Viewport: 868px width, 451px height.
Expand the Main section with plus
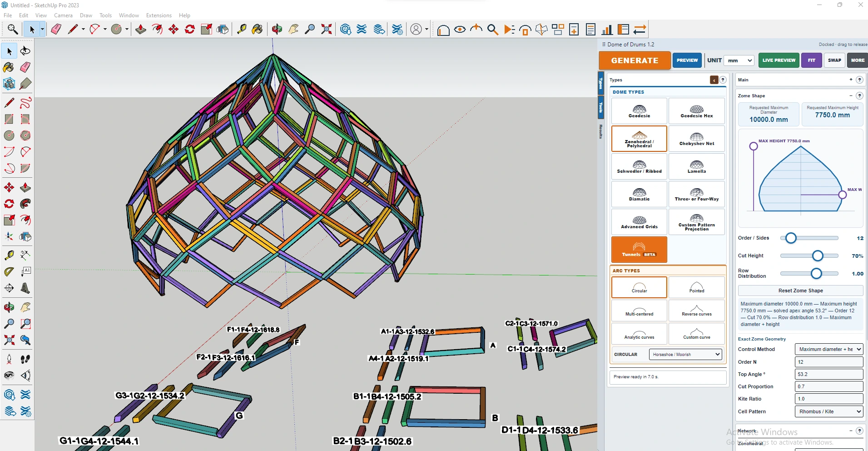(851, 80)
